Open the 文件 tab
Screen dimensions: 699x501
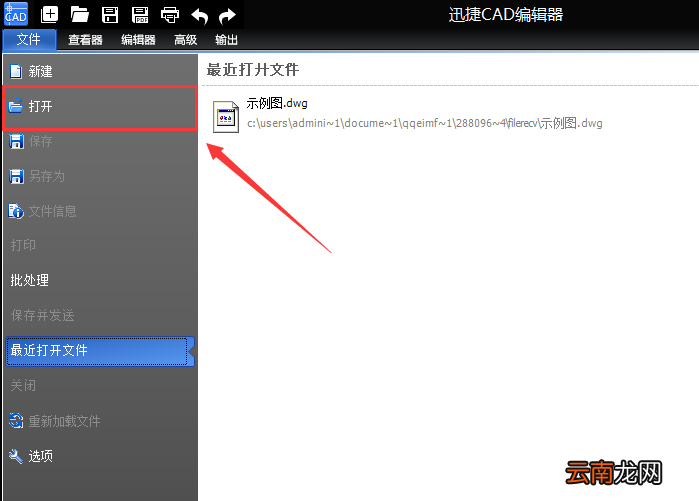[x=29, y=40]
